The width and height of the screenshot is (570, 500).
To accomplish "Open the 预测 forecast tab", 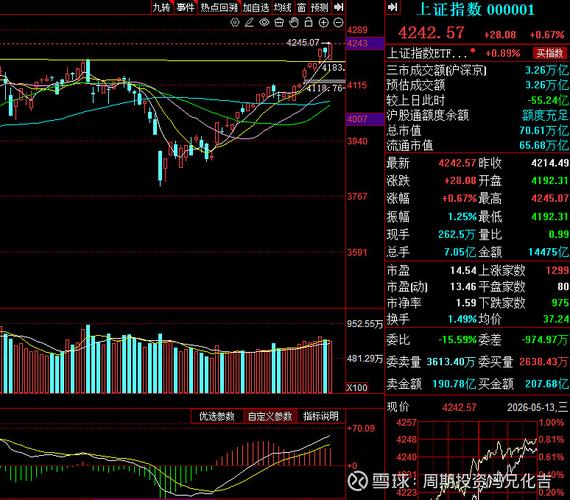I will (x=320, y=7).
